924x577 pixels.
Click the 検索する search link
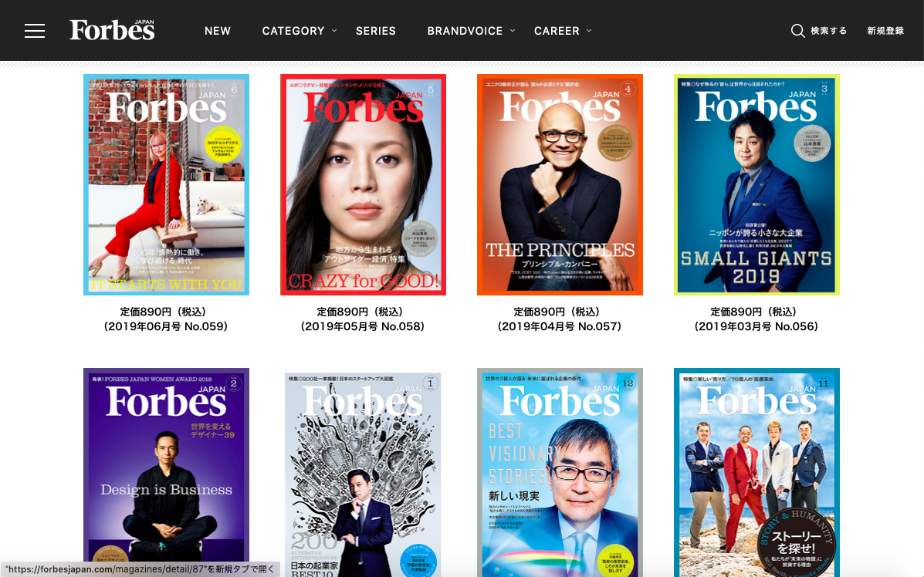pyautogui.click(x=828, y=31)
